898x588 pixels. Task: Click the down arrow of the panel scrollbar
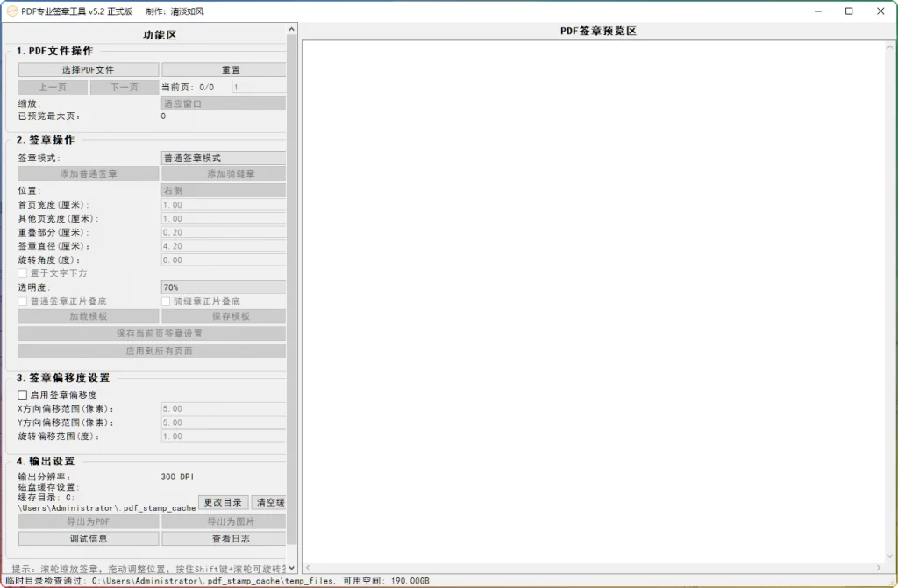click(292, 566)
